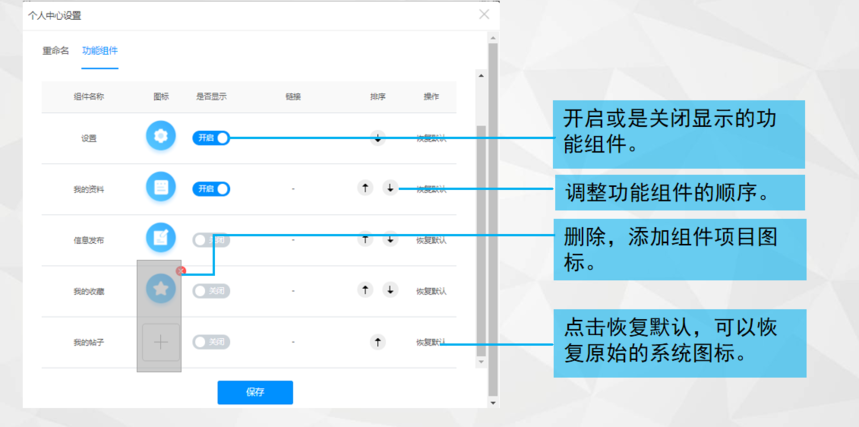Image resolution: width=859 pixels, height=427 pixels.
Task: Restore default for 设置 row
Action: pos(431,139)
